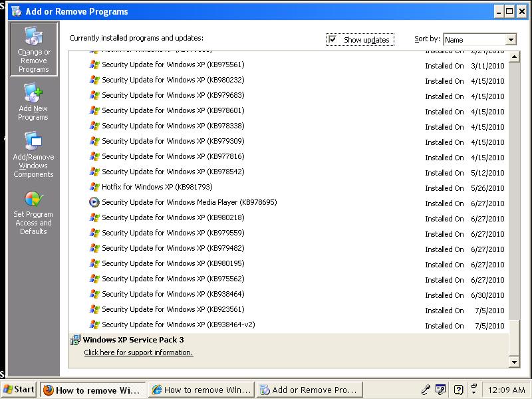Select Hotfix for Windows XP (KB981793) entry
Image resolution: width=532 pixels, height=399 pixels.
tap(157, 187)
